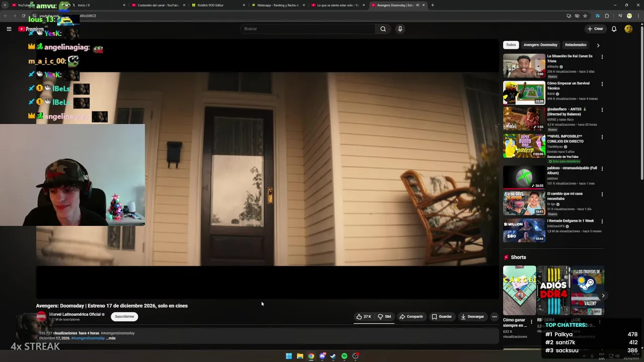Open options for "NIVEL IMPOSIBLE CONEJOS EN DIRECTO"

602,137
